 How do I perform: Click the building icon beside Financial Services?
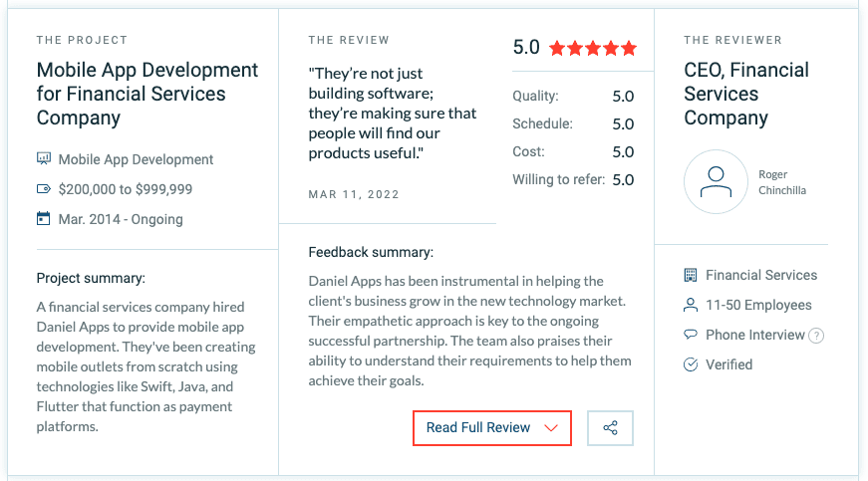(691, 275)
